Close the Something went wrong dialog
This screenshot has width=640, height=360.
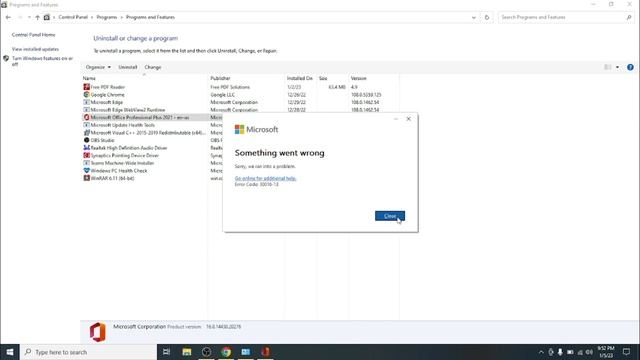click(390, 216)
